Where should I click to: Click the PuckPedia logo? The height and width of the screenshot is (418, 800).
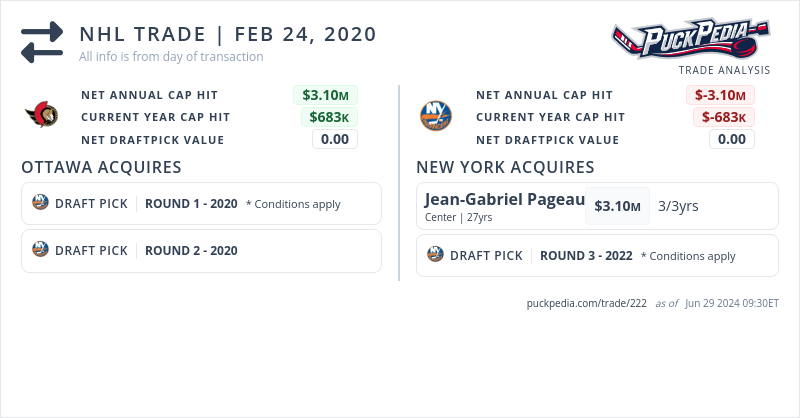pyautogui.click(x=690, y=38)
